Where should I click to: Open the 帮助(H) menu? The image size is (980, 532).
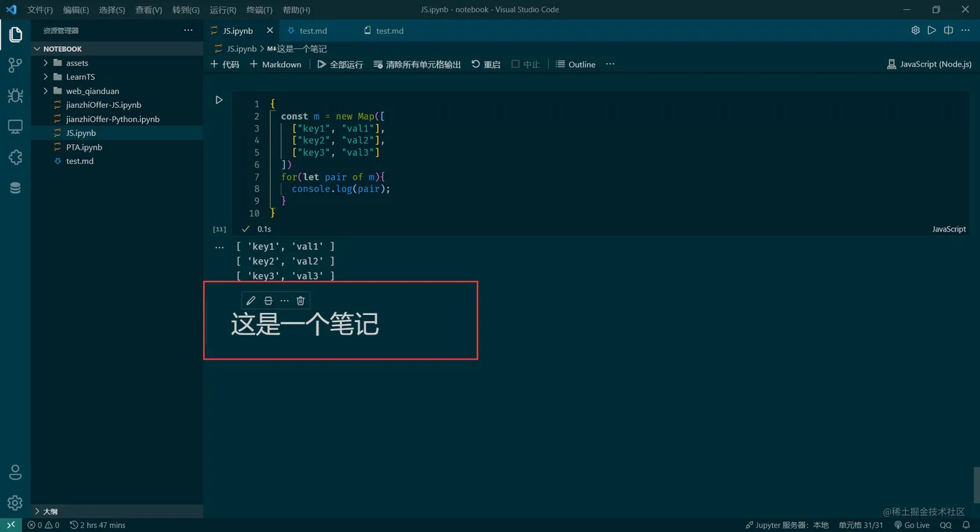coord(296,10)
